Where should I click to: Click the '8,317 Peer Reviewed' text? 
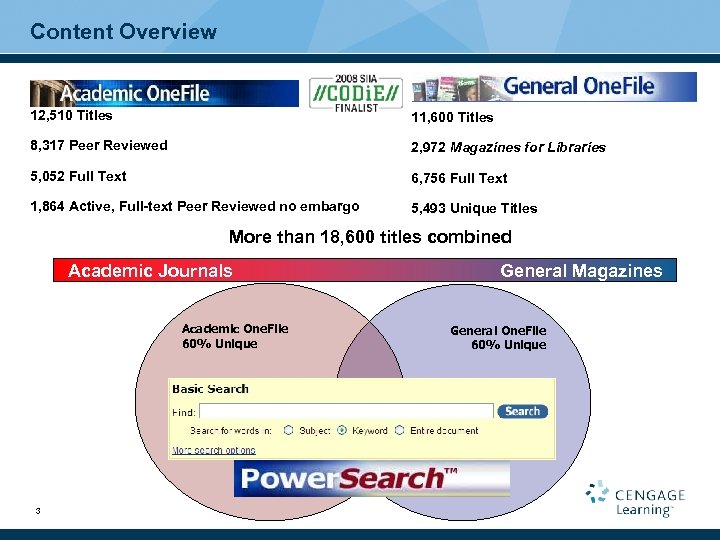[x=99, y=146]
